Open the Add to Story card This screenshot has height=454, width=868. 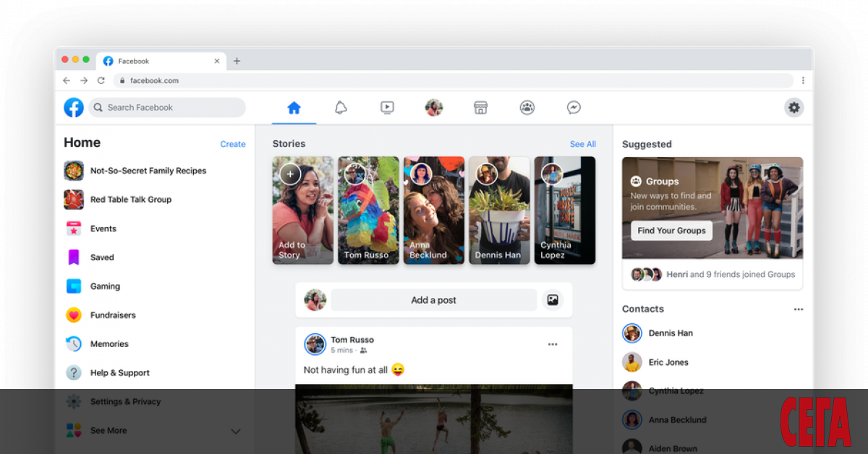point(303,210)
